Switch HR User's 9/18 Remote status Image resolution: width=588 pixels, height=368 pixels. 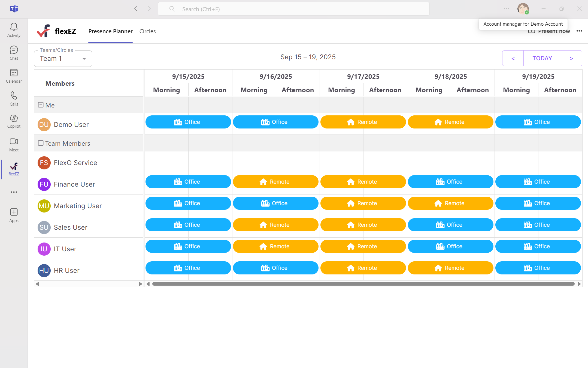(450, 268)
